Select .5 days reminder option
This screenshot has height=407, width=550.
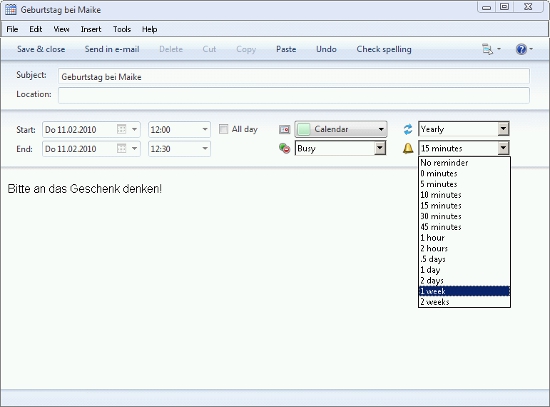point(464,259)
